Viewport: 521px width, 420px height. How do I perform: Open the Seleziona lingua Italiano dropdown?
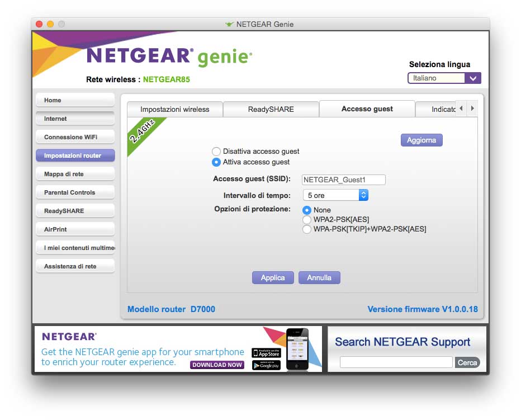point(444,78)
